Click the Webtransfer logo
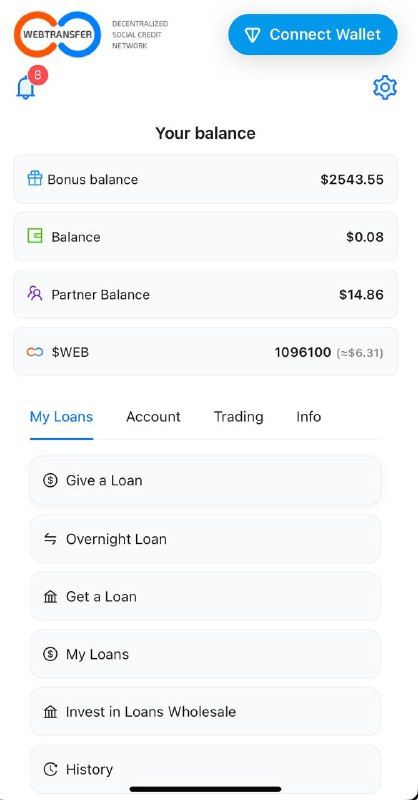Image resolution: width=418 pixels, height=800 pixels. [x=57, y=34]
